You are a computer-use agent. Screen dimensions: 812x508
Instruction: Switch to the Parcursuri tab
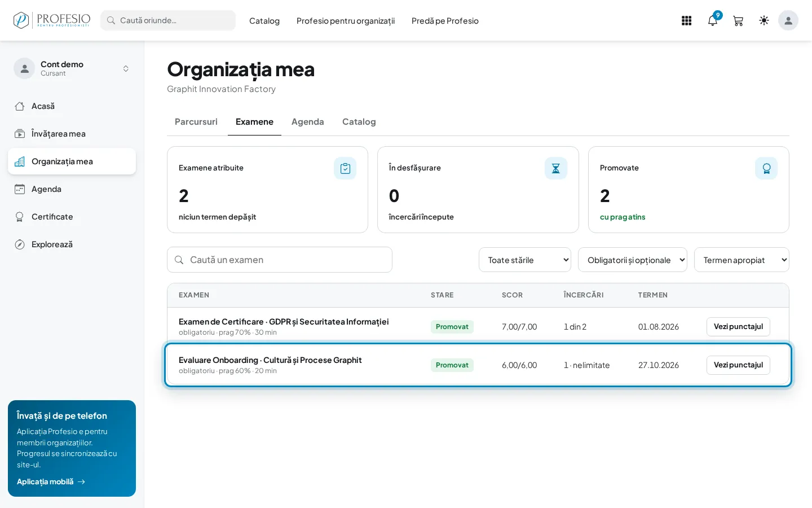196,122
